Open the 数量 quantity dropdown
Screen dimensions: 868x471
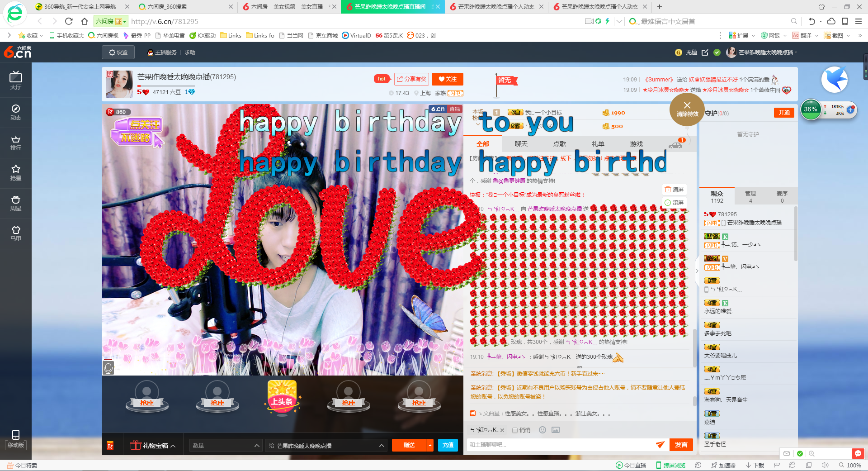[x=226, y=445]
